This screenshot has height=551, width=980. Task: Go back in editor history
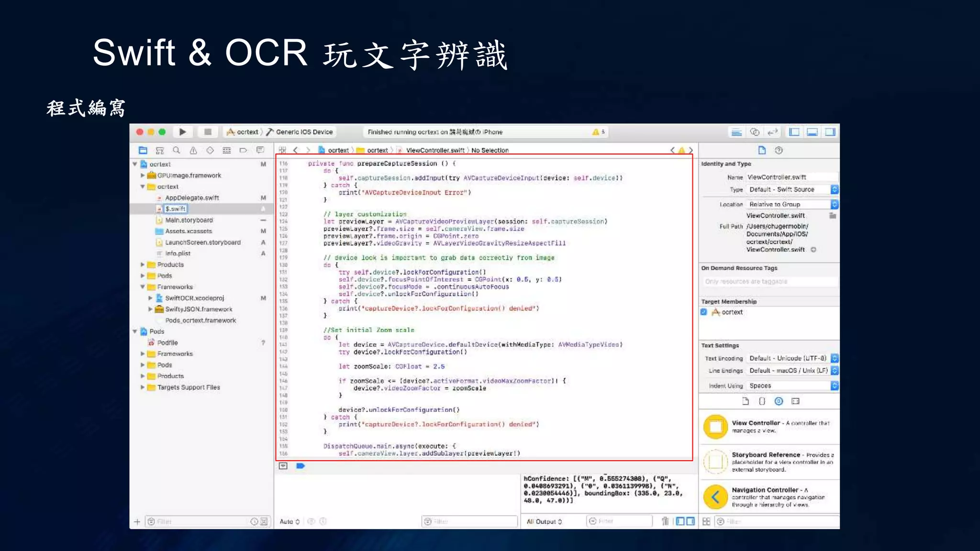tap(296, 150)
